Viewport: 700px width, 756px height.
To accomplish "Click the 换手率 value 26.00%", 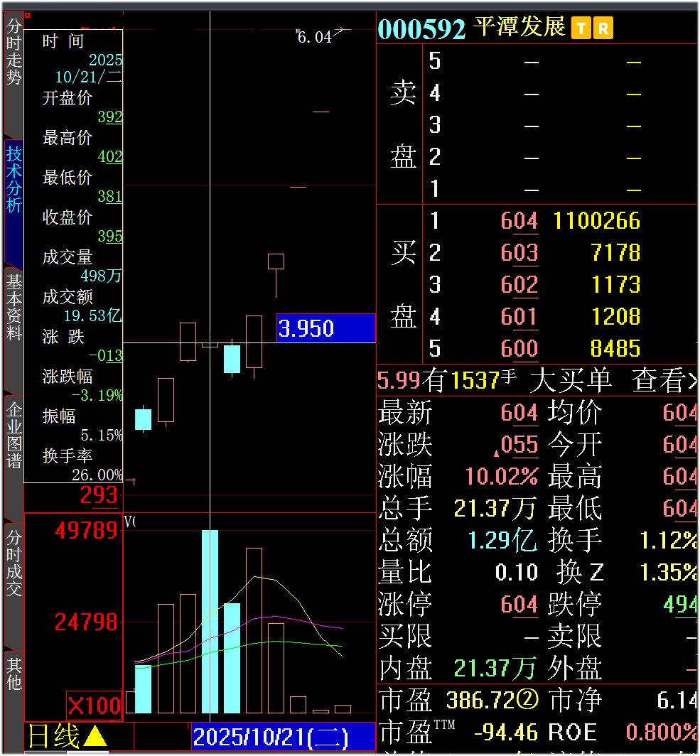I will pos(97,475).
